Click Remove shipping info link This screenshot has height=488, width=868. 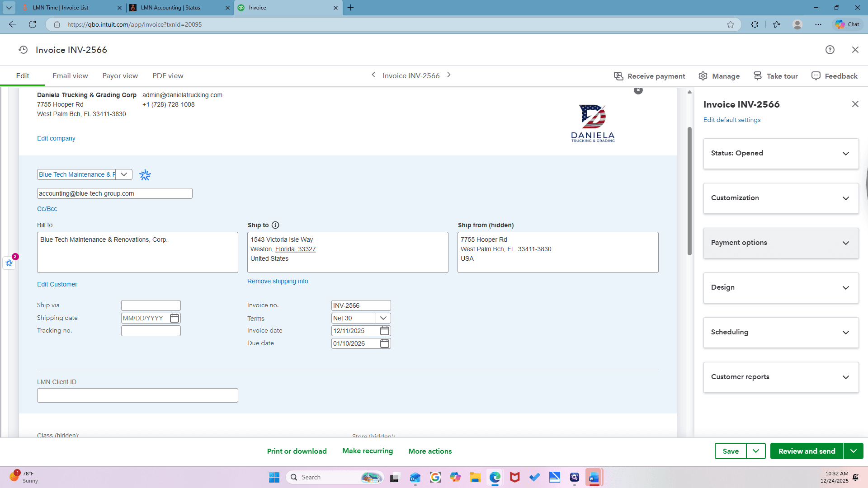(278, 281)
